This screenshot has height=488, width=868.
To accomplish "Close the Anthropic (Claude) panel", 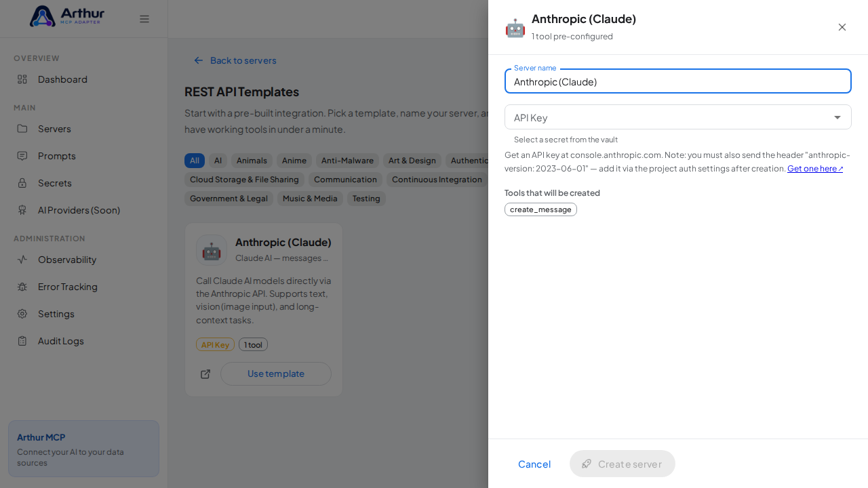I will [842, 27].
